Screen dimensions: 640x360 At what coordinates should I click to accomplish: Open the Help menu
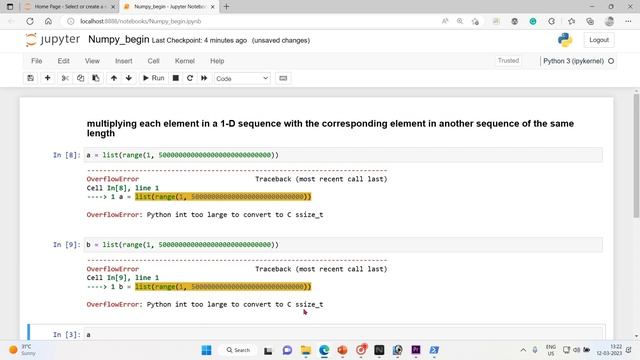[x=217, y=61]
